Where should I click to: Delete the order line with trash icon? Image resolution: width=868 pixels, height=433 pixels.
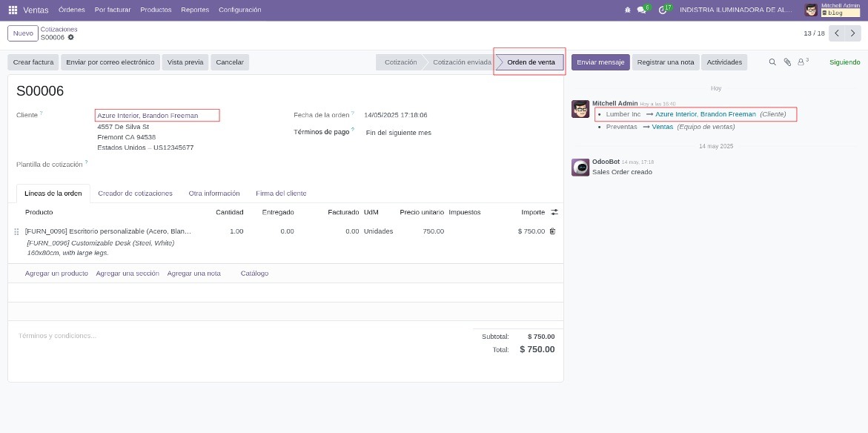tap(552, 231)
